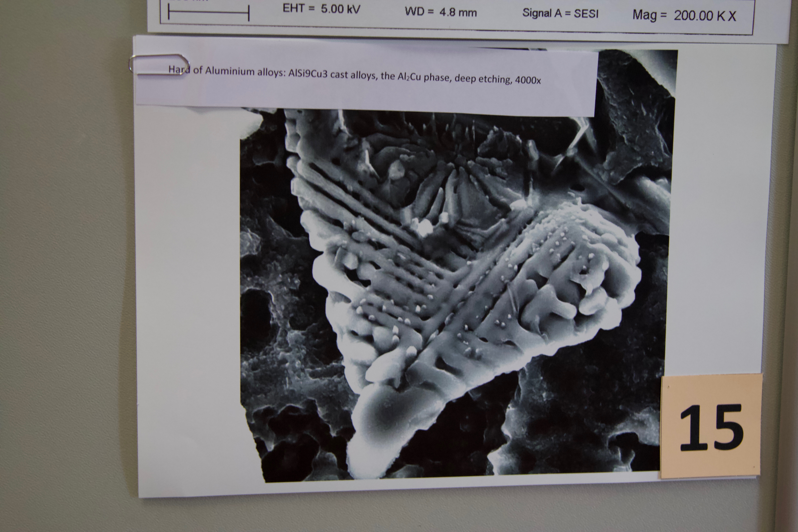
Task: Click the number 15 label card
Action: click(x=712, y=426)
